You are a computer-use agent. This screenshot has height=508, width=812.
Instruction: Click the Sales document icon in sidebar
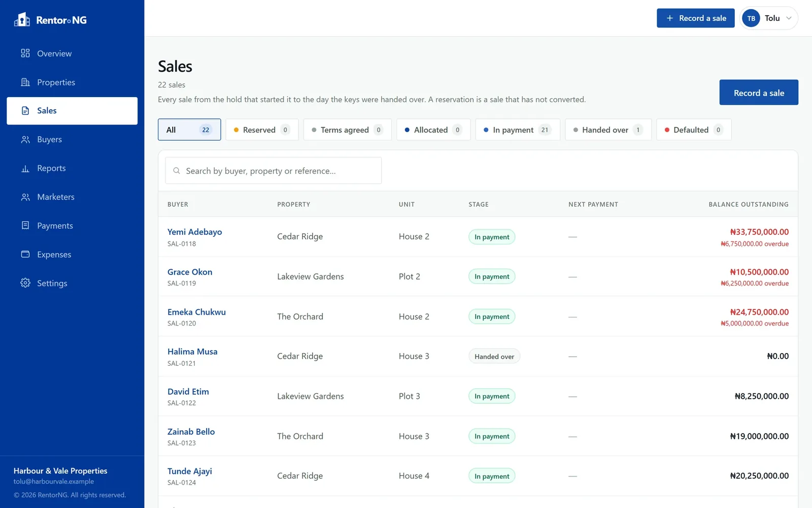click(25, 111)
